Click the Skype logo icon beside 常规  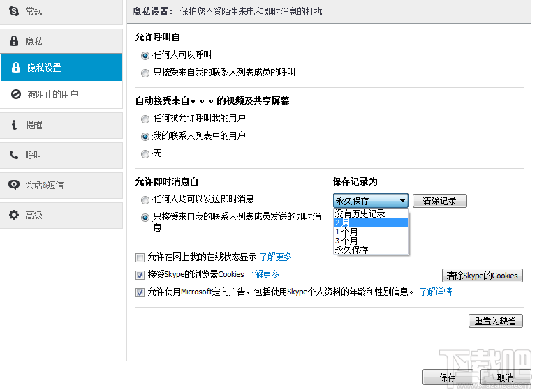click(14, 11)
